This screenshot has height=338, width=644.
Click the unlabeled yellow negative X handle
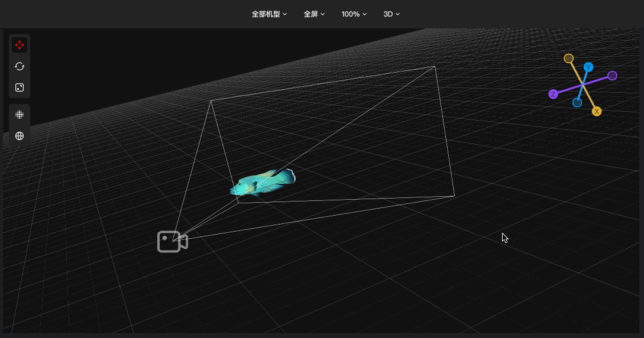568,58
